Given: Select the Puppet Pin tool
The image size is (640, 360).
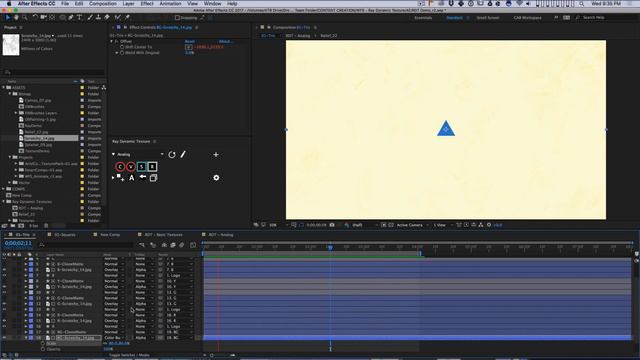Looking at the screenshot, I should (x=127, y=18).
